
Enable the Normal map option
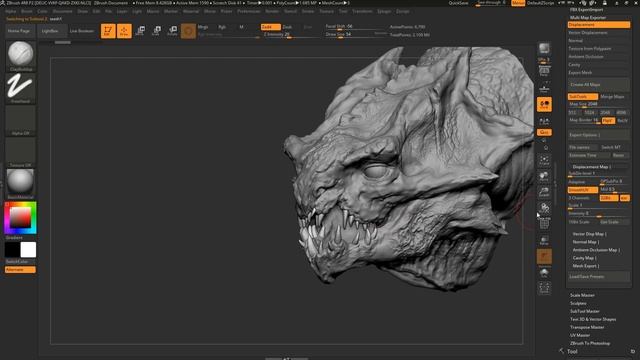[598, 41]
